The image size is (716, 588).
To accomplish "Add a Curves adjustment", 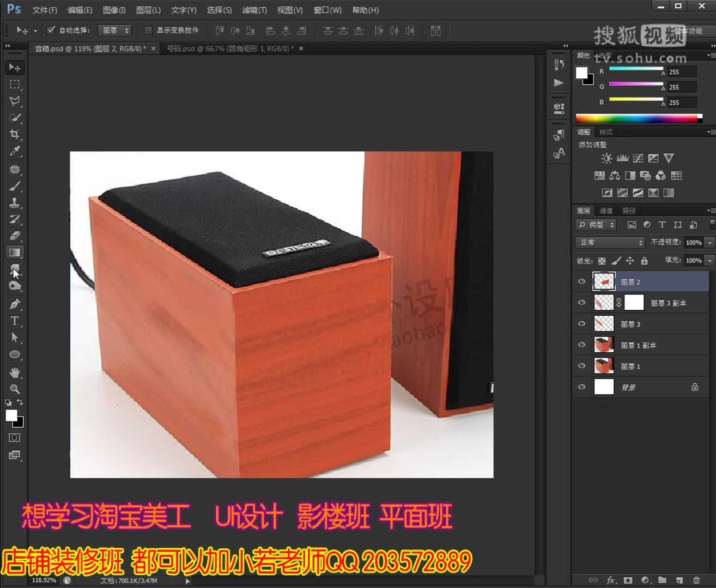I will pos(638,158).
